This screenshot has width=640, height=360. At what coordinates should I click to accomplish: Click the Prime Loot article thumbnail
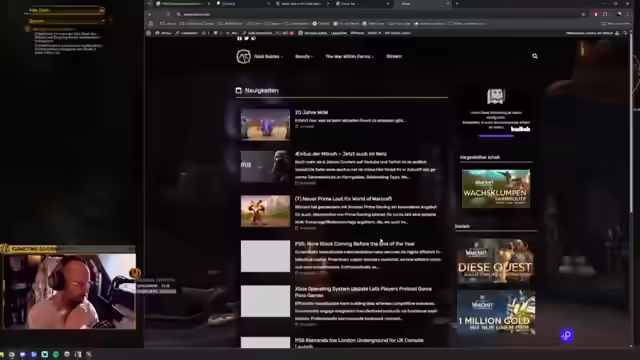pos(265,211)
